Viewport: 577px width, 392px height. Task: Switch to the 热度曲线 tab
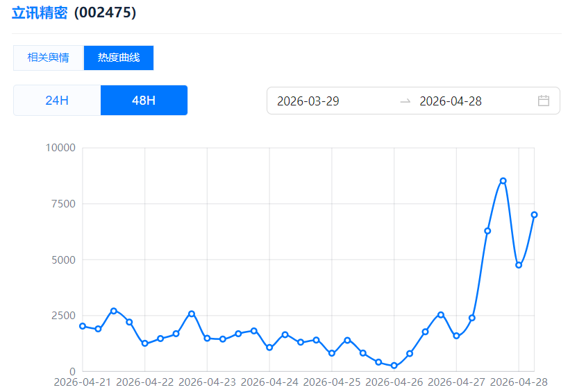click(119, 58)
